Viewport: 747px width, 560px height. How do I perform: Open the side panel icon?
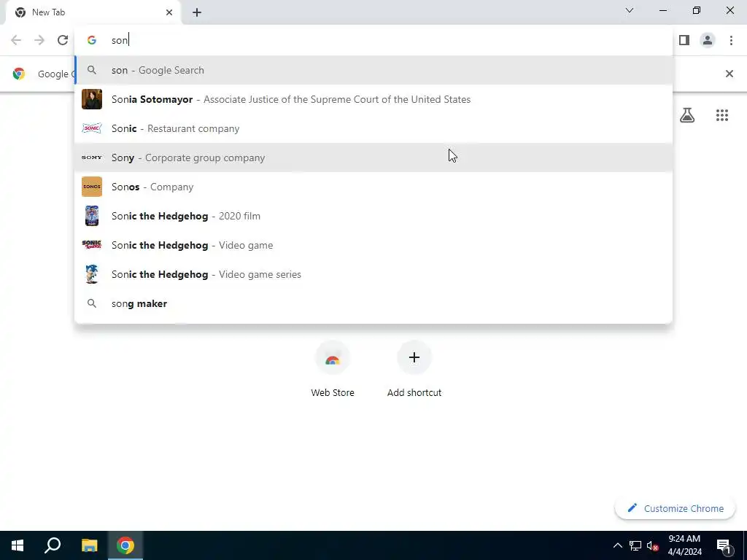pos(684,40)
